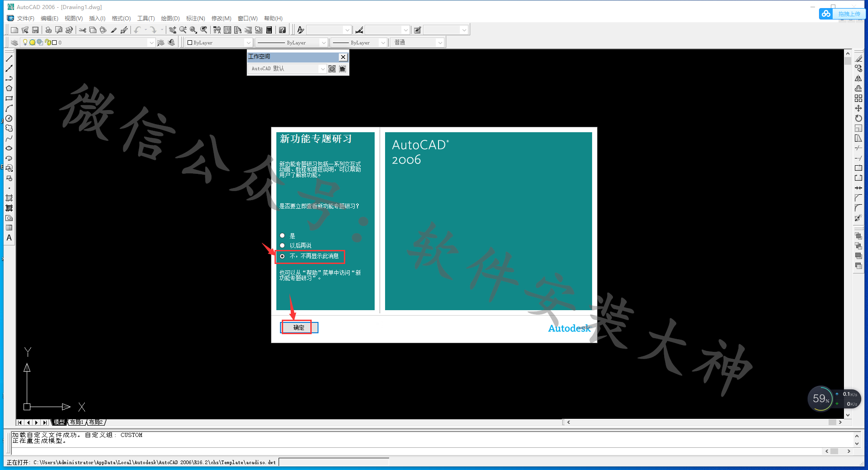Image resolution: width=868 pixels, height=470 pixels.
Task: Click the Save icon in standard toolbar
Action: point(35,30)
